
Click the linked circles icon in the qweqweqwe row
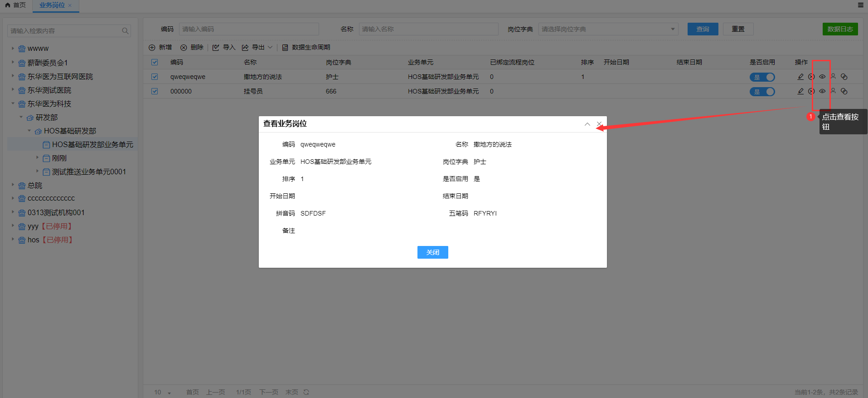click(844, 77)
